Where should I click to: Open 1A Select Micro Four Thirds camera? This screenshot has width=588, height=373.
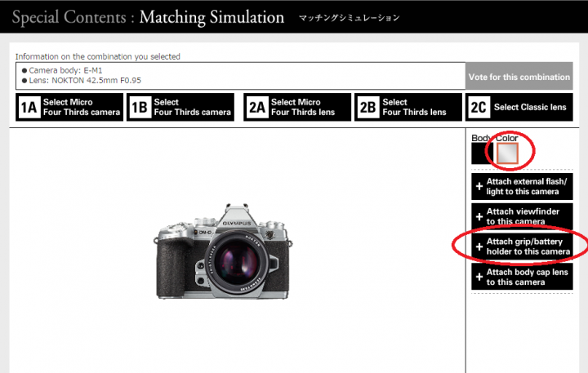pyautogui.click(x=69, y=107)
